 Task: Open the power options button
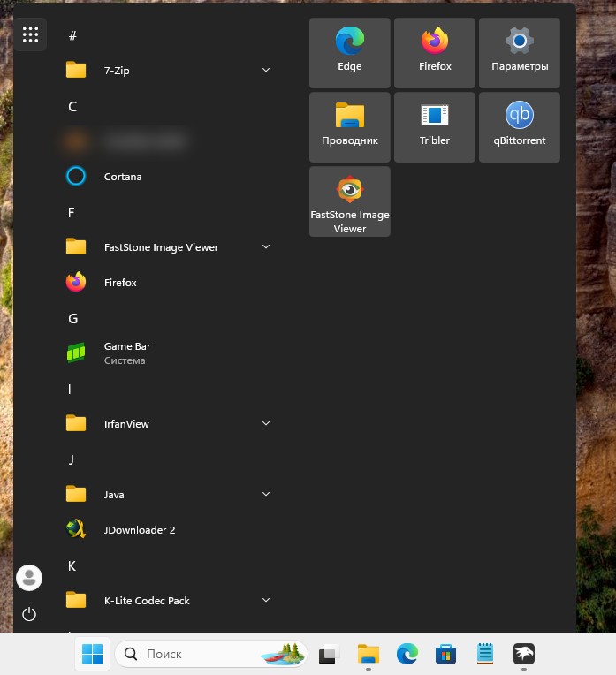click(x=29, y=614)
